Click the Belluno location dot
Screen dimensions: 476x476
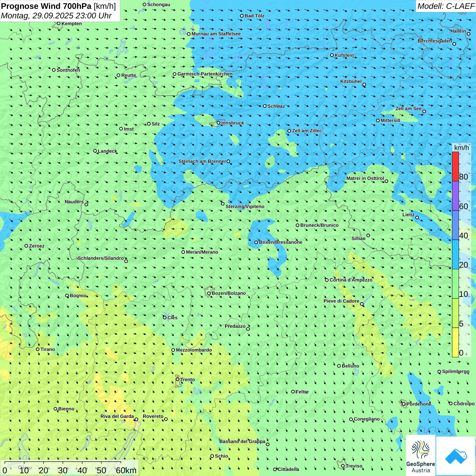[339, 366]
